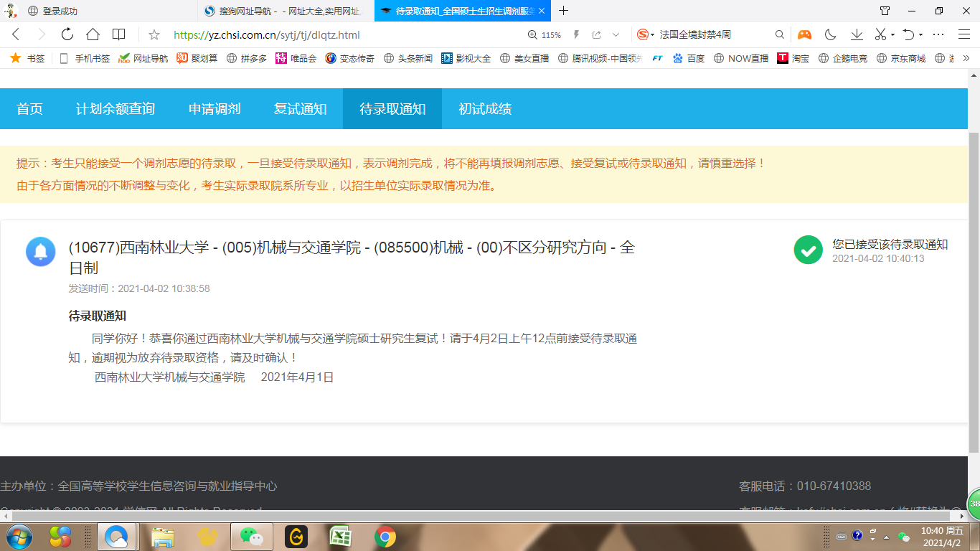
Task: Click the 申请调剂 navigation link
Action: pos(215,109)
